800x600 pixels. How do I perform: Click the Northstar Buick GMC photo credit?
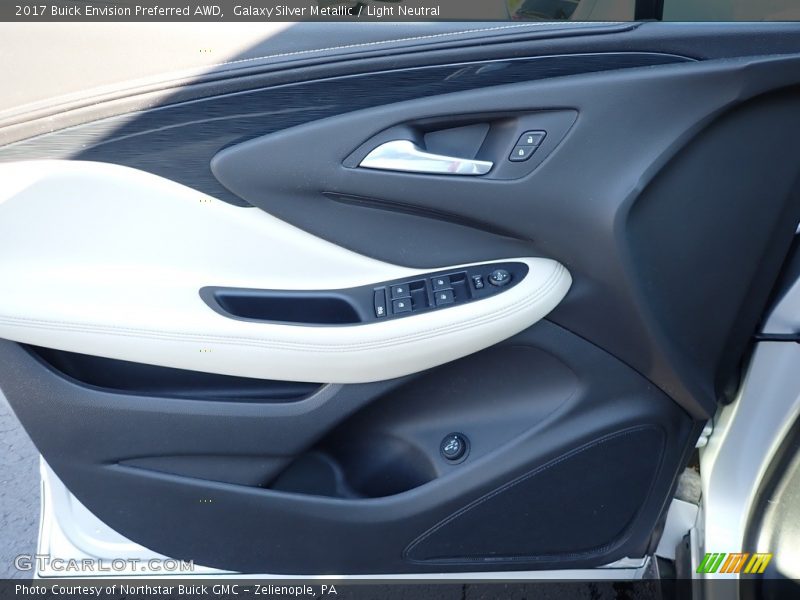pos(176,590)
